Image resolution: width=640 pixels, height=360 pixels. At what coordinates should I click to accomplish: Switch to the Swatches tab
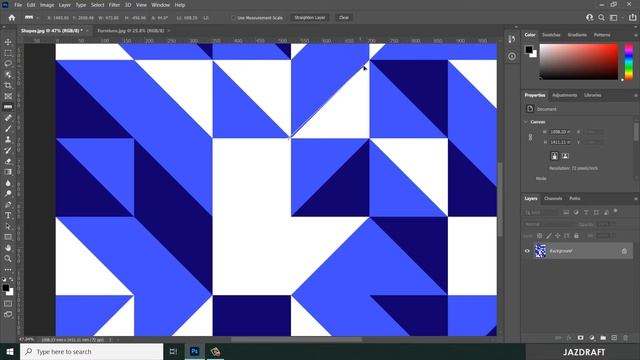coord(551,35)
